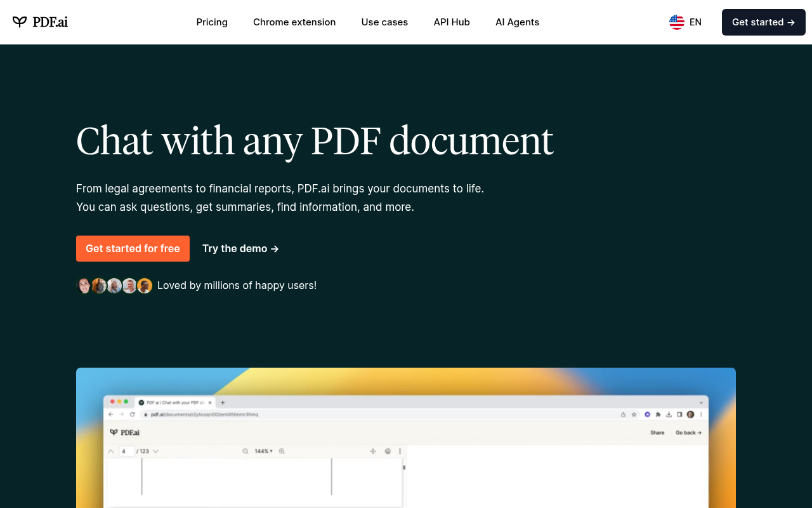Select the zoom out magnifier in the PDF viewer
Screen dimensions: 812x508
coord(246,451)
